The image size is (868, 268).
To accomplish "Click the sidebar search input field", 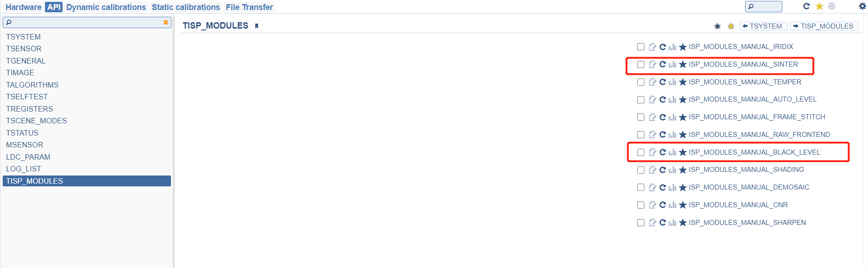I will point(84,22).
